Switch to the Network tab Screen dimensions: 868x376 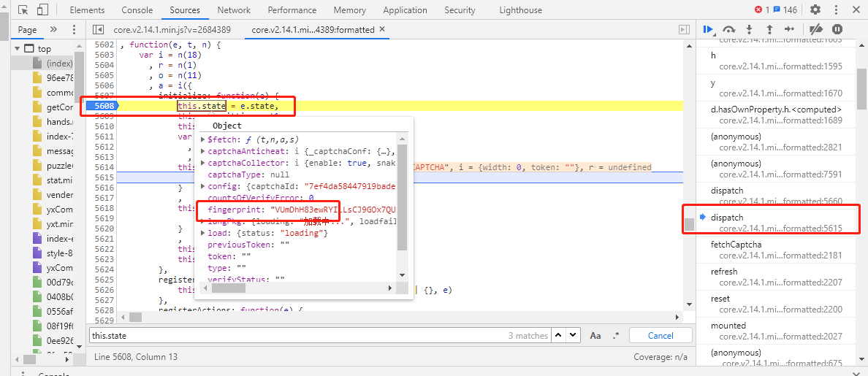point(234,10)
